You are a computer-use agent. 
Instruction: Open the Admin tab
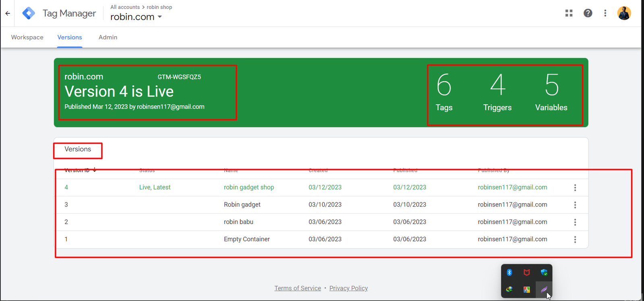click(108, 37)
